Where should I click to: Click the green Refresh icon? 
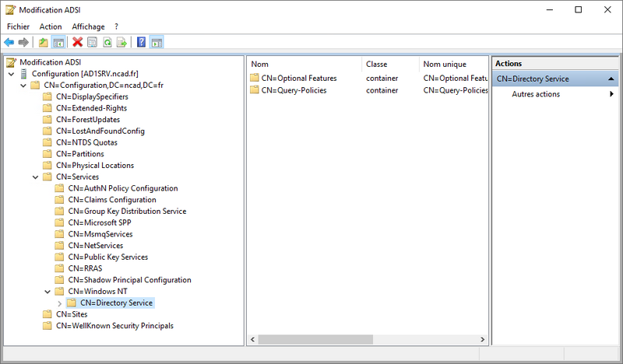tap(107, 42)
